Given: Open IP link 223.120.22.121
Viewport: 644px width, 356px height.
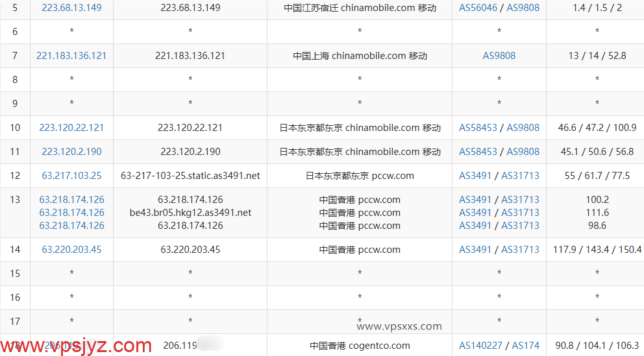Looking at the screenshot, I should pos(71,128).
